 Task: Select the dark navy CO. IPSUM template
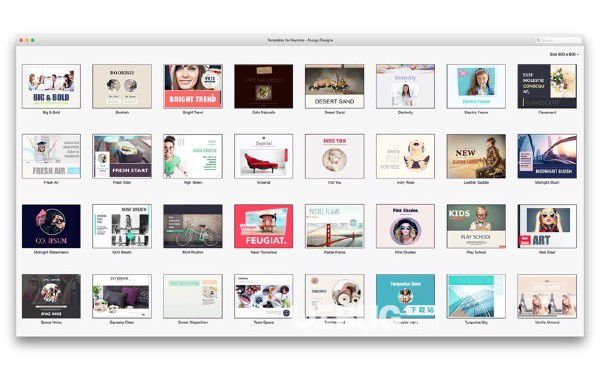point(51,226)
